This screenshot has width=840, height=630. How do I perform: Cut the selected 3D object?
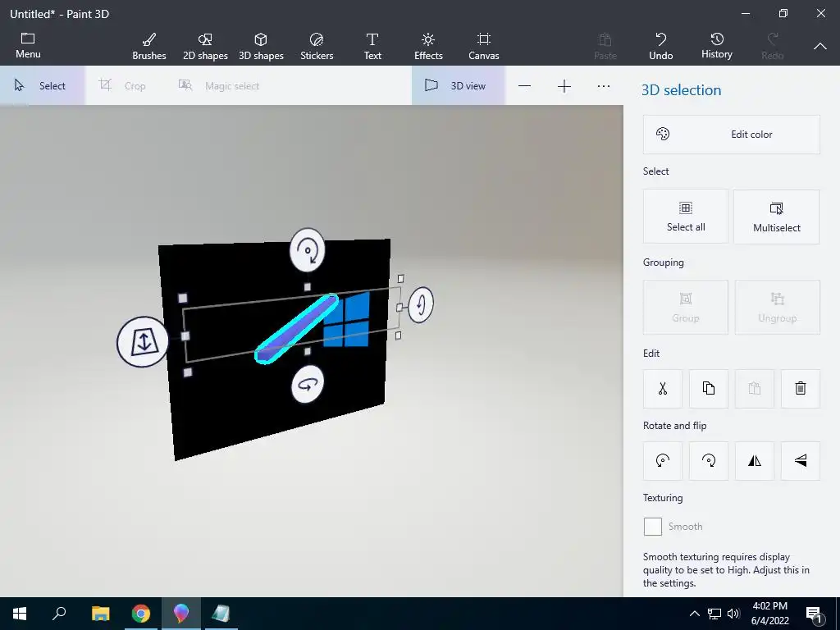point(663,388)
